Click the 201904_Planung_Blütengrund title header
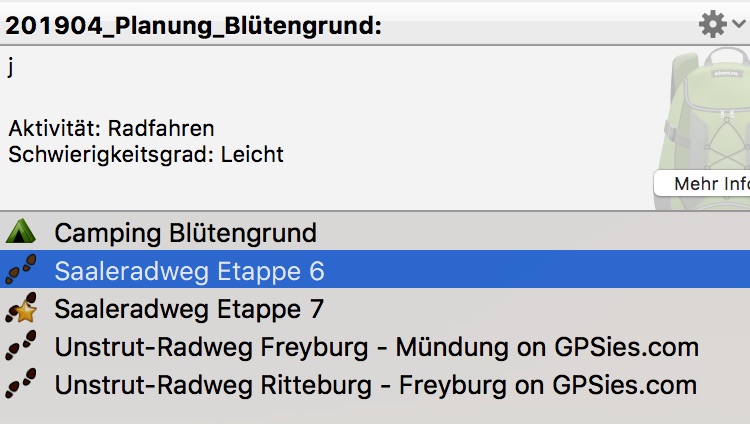This screenshot has width=750, height=424. [x=193, y=25]
